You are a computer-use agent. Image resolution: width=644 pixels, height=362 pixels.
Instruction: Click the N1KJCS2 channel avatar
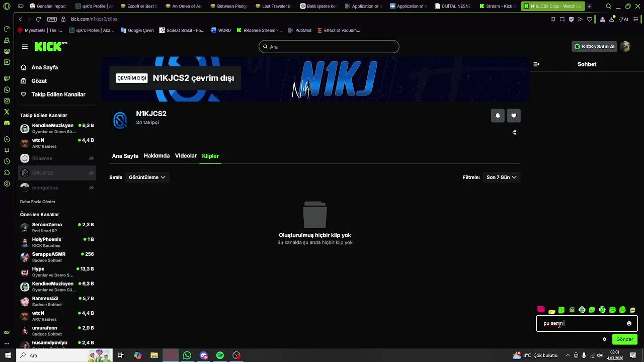[120, 120]
